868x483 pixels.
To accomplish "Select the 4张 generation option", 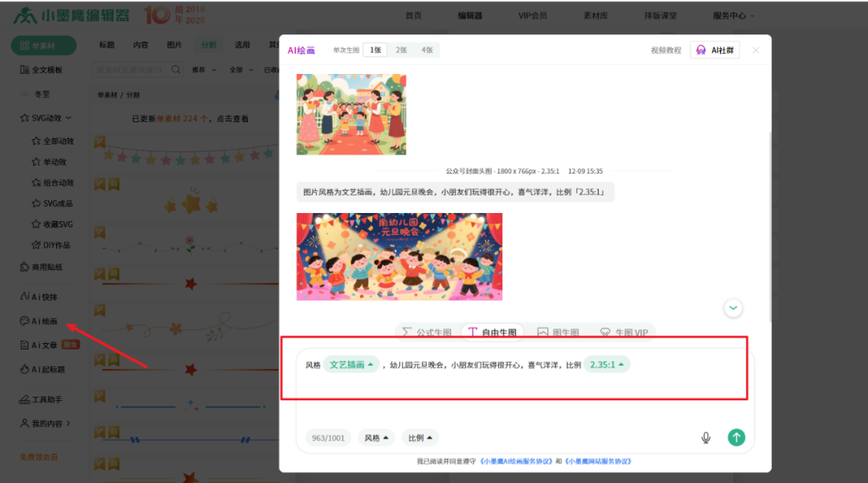I will pos(427,49).
